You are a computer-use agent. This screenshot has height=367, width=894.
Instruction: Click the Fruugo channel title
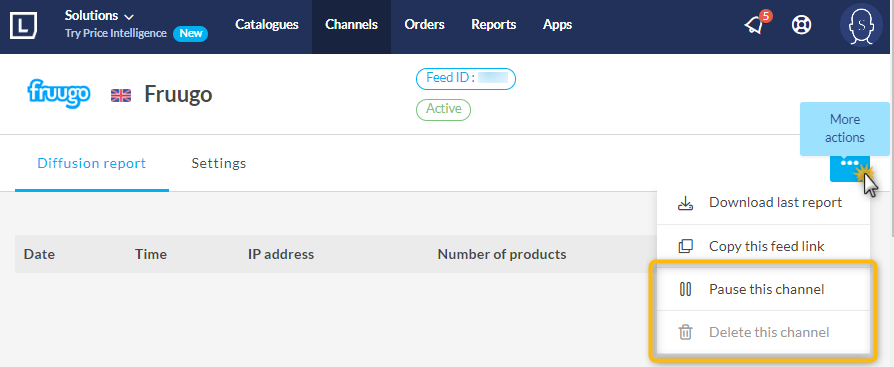pyautogui.click(x=178, y=94)
